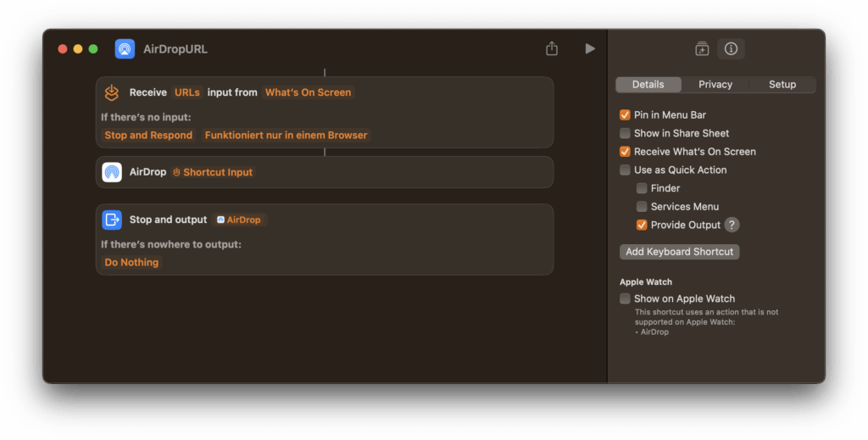
Task: Click Add Keyboard Shortcut button
Action: 679,252
